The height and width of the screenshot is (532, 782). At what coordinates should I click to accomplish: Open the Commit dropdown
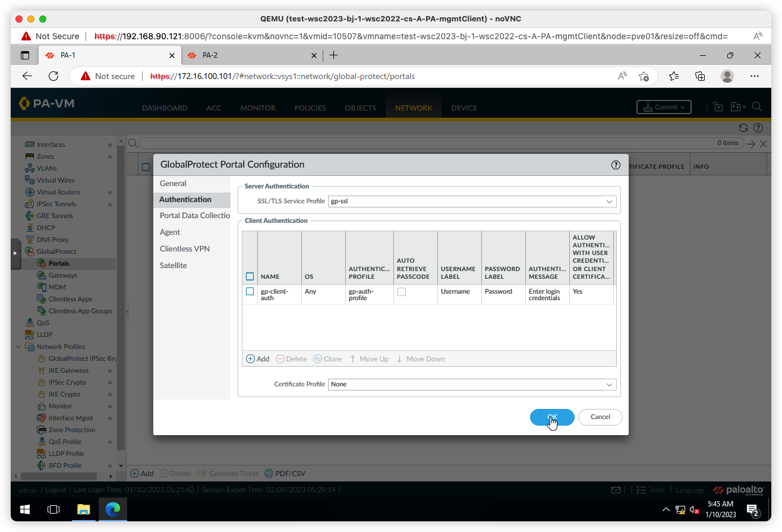tap(664, 107)
